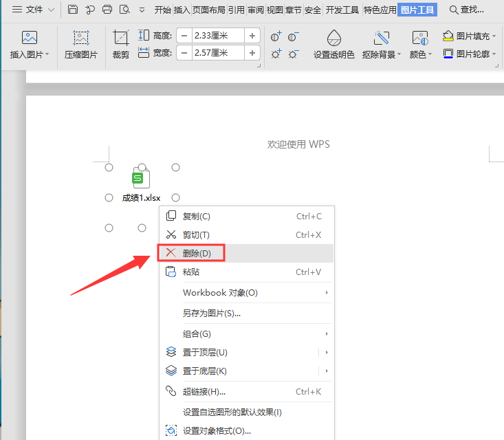Open the picture style dialog launcher

pyautogui.click(x=496, y=66)
